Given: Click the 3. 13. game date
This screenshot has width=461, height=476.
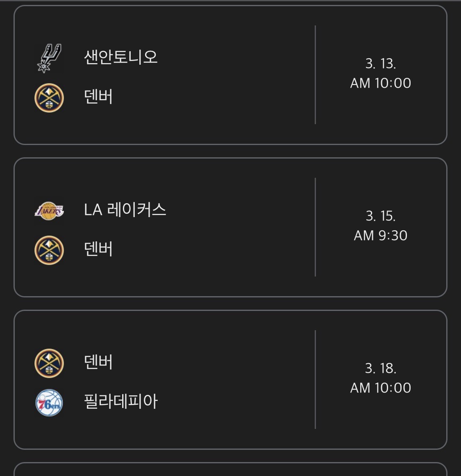Looking at the screenshot, I should (x=380, y=63).
